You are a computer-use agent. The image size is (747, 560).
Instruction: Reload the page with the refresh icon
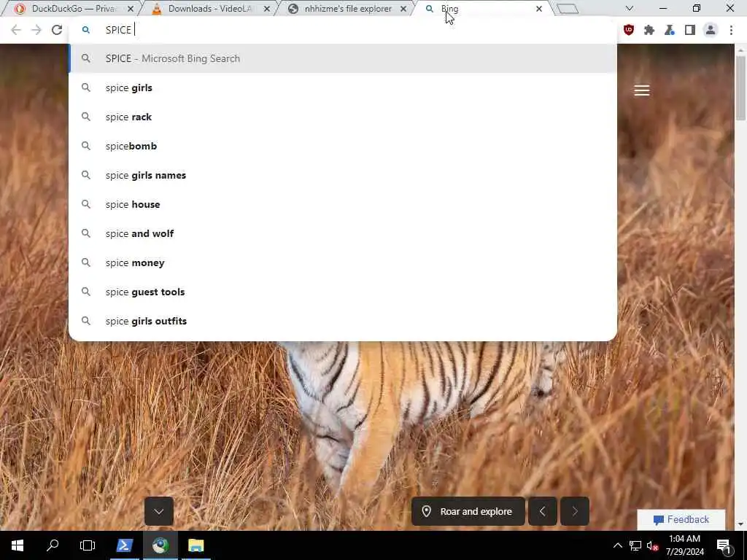pyautogui.click(x=57, y=30)
